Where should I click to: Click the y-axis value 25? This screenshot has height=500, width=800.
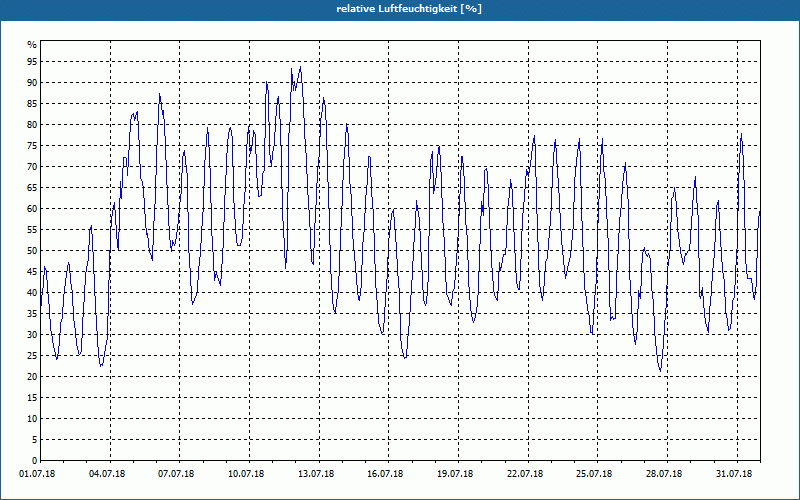[x=32, y=356]
